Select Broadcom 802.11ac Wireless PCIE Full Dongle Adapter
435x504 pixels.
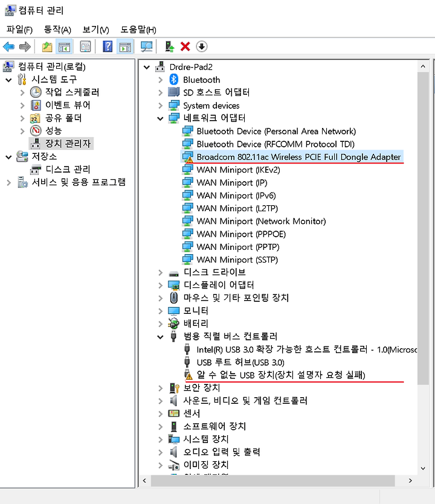(x=298, y=157)
